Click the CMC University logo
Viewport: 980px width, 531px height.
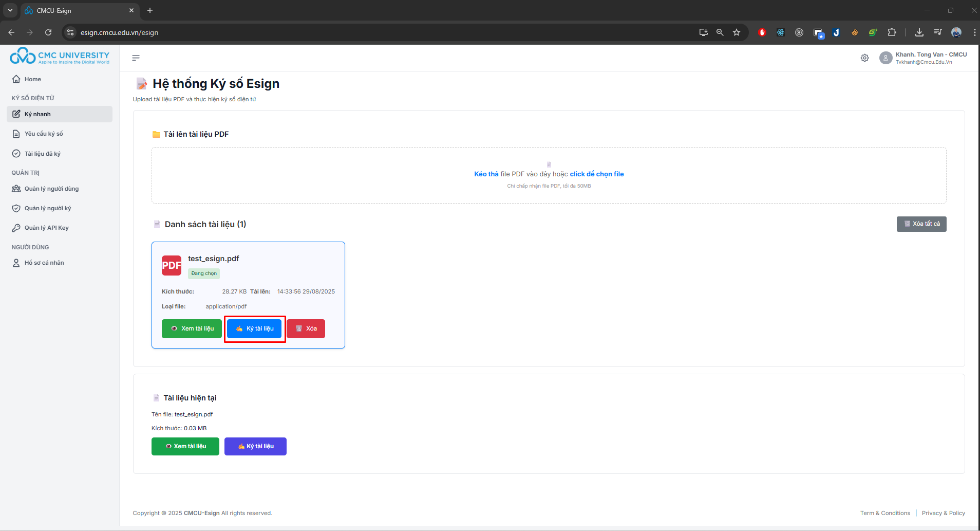(x=60, y=56)
